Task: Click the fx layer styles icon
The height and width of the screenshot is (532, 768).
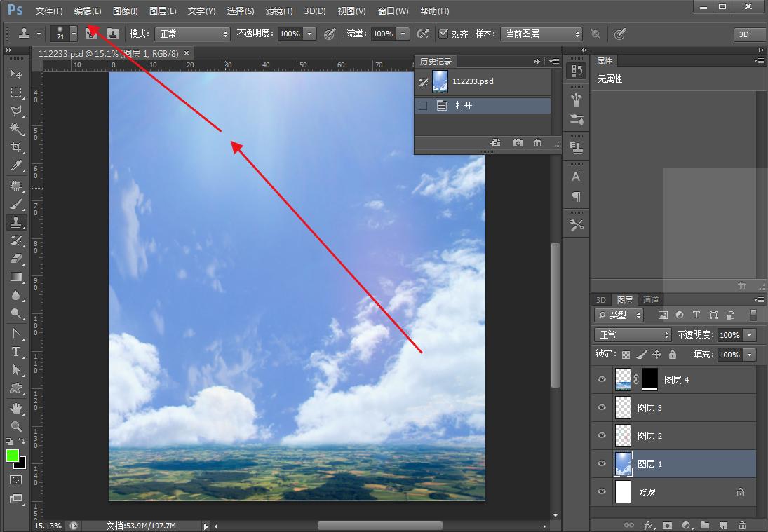Action: [648, 526]
